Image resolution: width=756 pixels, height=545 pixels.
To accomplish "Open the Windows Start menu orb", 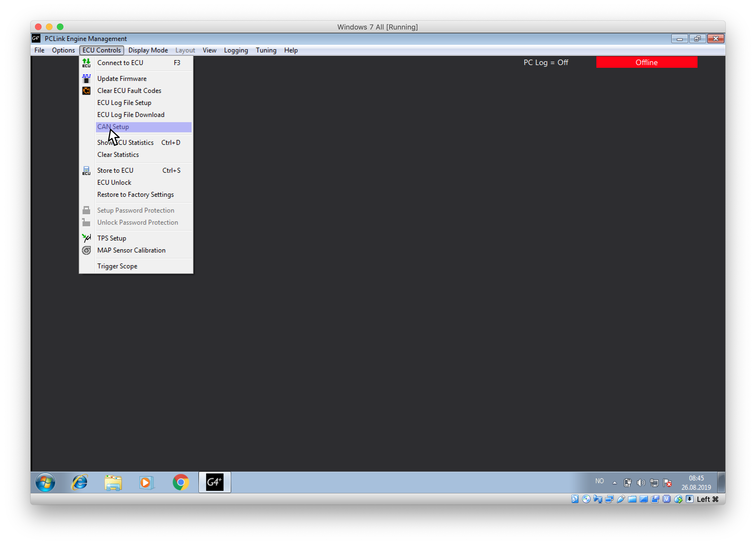I will coord(45,482).
